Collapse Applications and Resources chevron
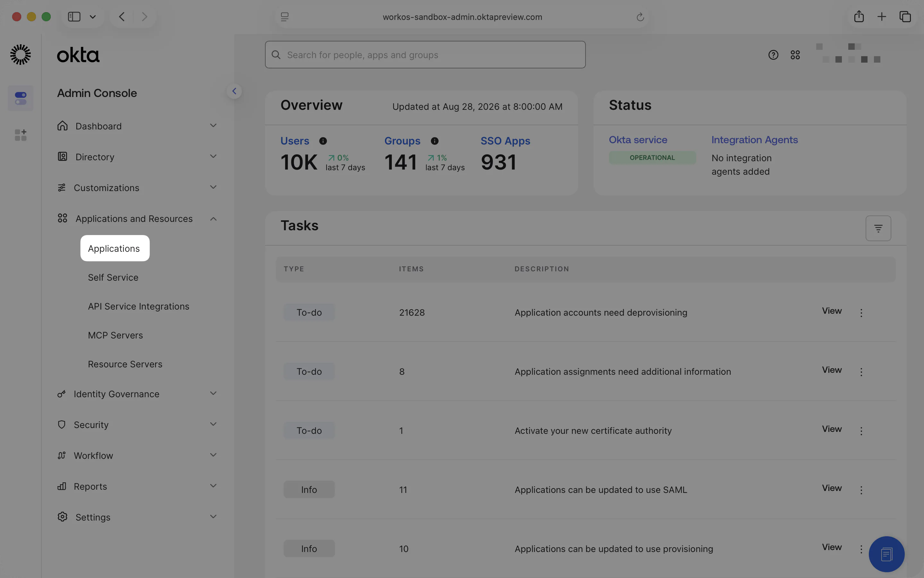The width and height of the screenshot is (924, 578). (x=213, y=219)
